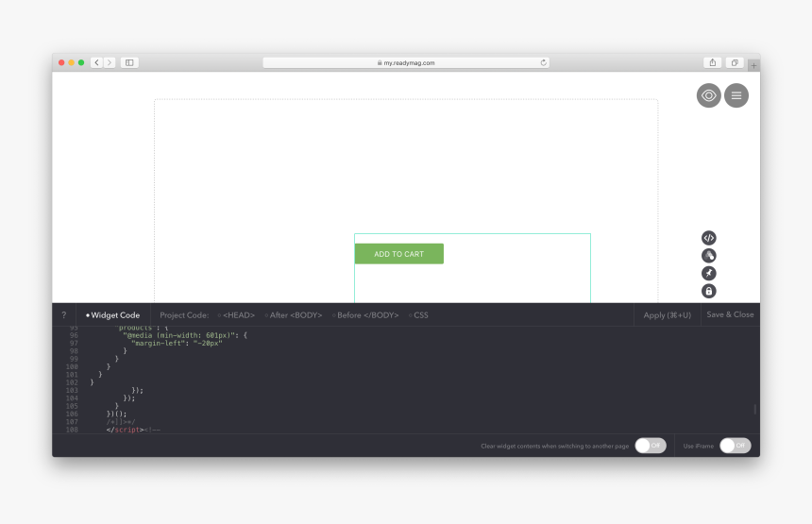Click line number 100 in gutter
Image resolution: width=812 pixels, height=524 pixels.
point(72,366)
